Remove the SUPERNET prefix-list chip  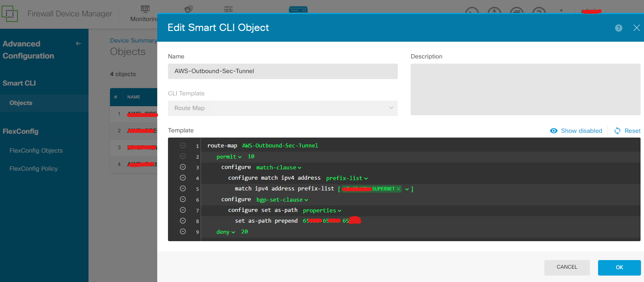[x=398, y=189]
